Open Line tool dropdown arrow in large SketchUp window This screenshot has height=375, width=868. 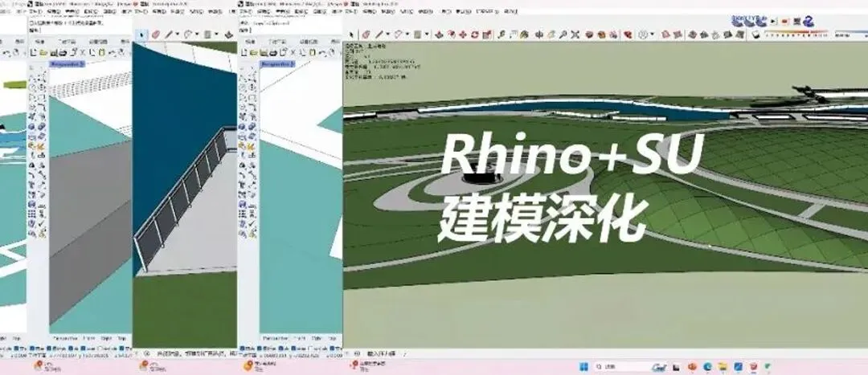tap(387, 35)
